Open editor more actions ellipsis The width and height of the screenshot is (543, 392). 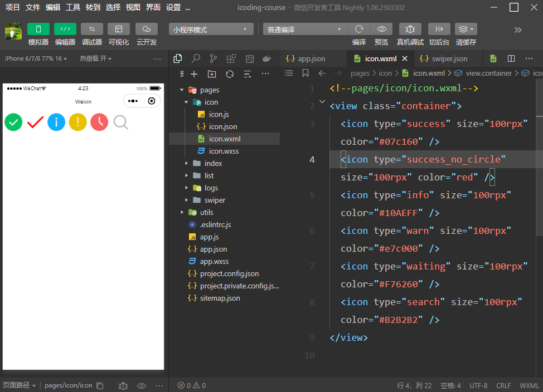point(529,58)
